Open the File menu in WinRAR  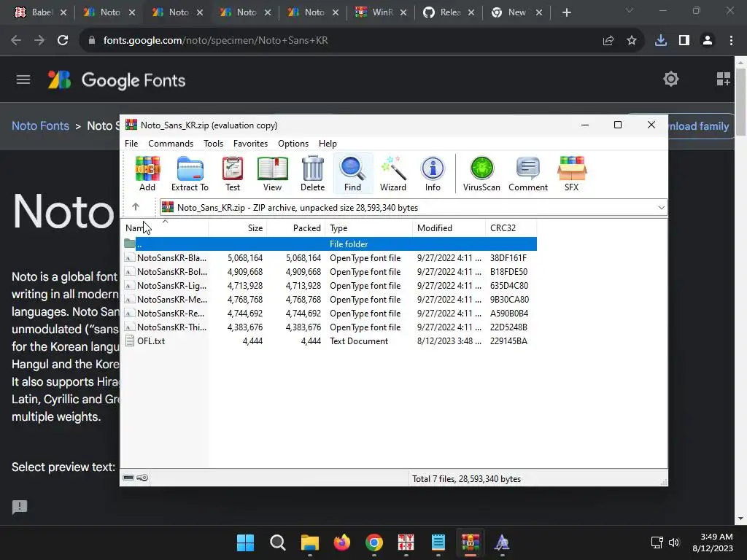[x=131, y=144]
